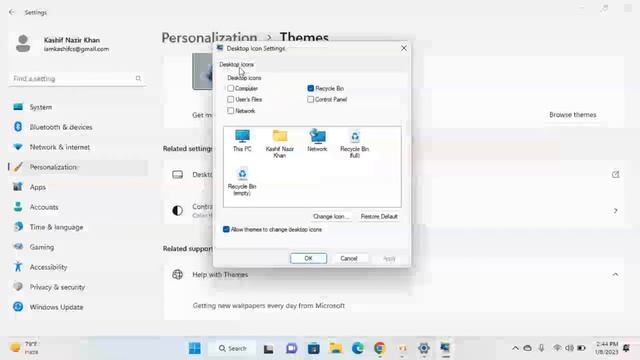Image resolution: width=640 pixels, height=360 pixels.
Task: Click the taskbar Search box
Action: [233, 348]
